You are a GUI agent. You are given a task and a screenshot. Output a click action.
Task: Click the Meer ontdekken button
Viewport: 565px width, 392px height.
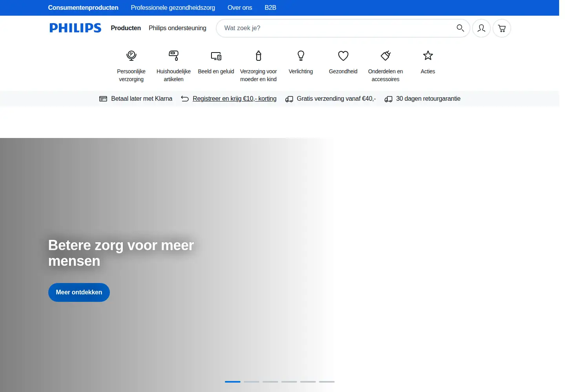pos(79,292)
